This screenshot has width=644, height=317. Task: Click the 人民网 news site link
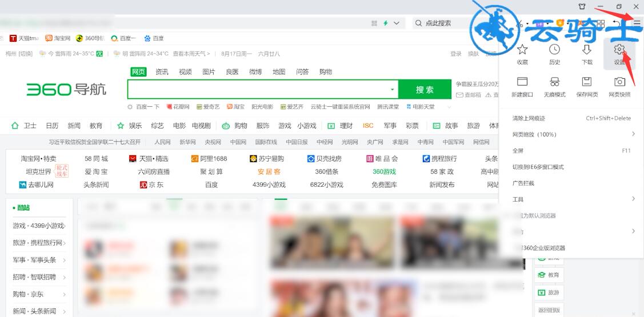[163, 142]
